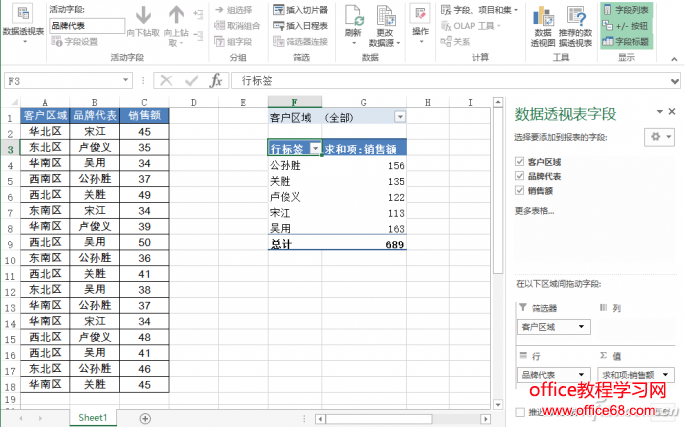Click the select-all corner triangle
685x427 pixels.
click(13, 103)
